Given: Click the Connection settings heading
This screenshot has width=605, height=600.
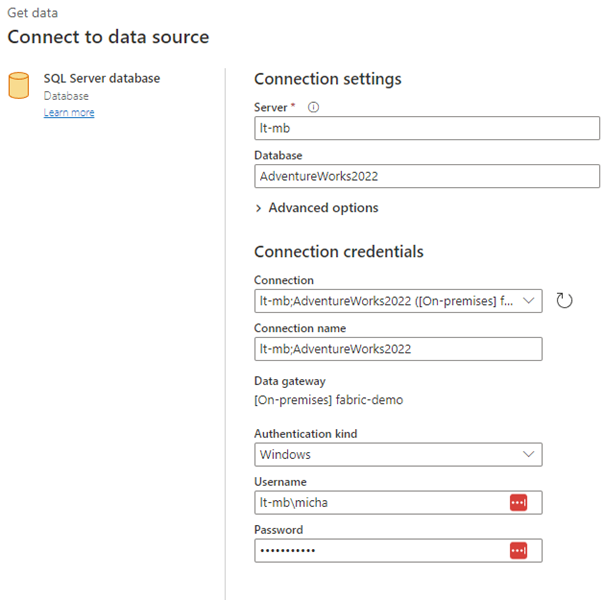Looking at the screenshot, I should [x=328, y=79].
